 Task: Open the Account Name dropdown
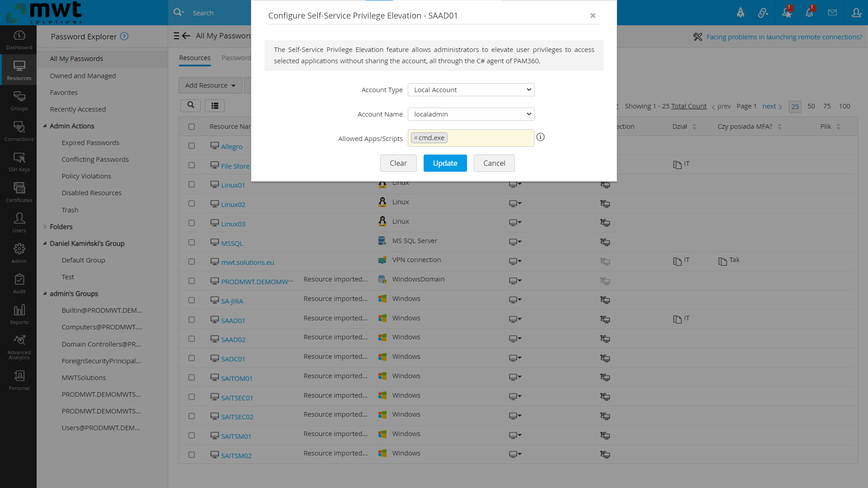tap(471, 114)
